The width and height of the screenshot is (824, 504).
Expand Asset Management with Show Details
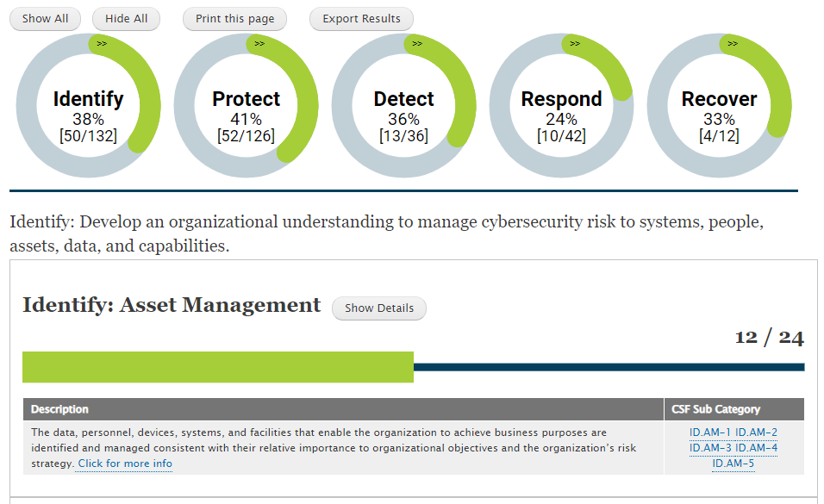(379, 308)
